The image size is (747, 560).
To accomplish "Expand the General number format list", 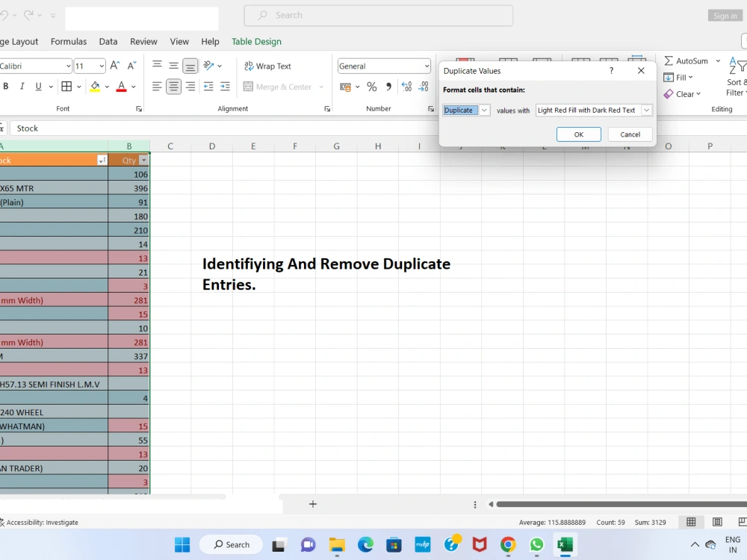I will [427, 66].
